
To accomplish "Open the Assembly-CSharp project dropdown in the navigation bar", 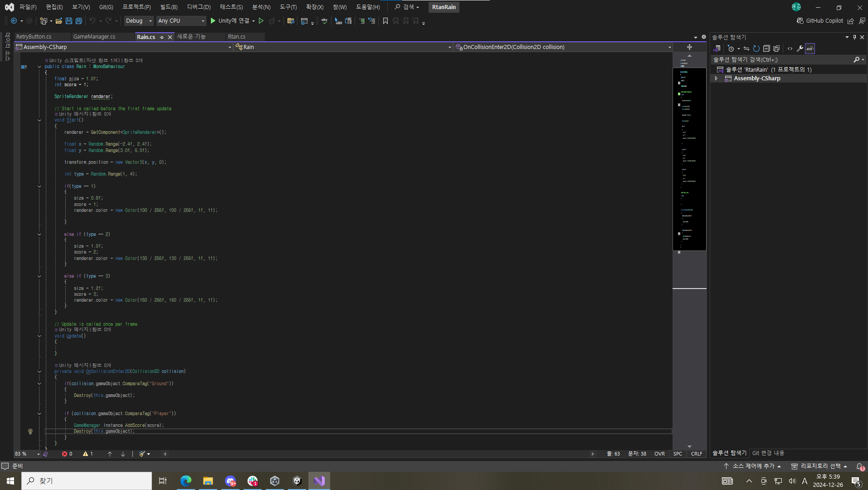I will [x=124, y=47].
